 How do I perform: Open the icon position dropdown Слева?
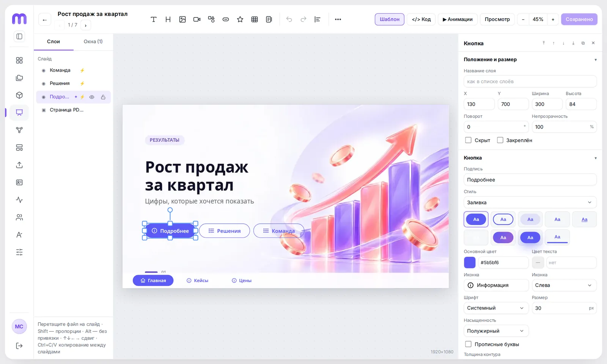pos(564,285)
